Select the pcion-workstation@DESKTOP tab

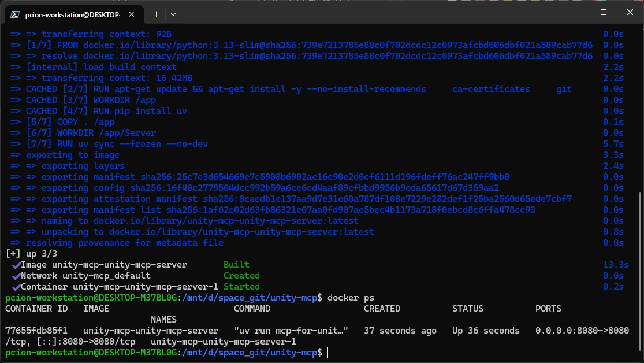pyautogui.click(x=72, y=13)
